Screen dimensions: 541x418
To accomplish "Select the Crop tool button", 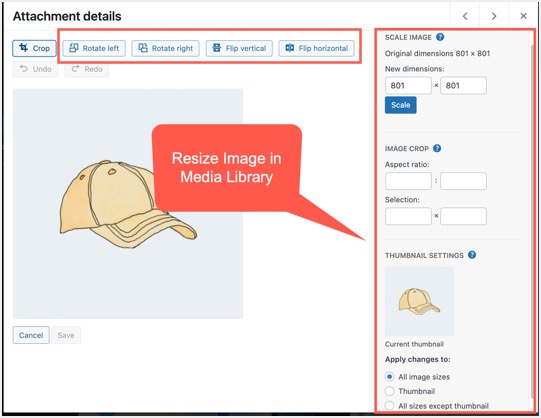I will click(34, 48).
